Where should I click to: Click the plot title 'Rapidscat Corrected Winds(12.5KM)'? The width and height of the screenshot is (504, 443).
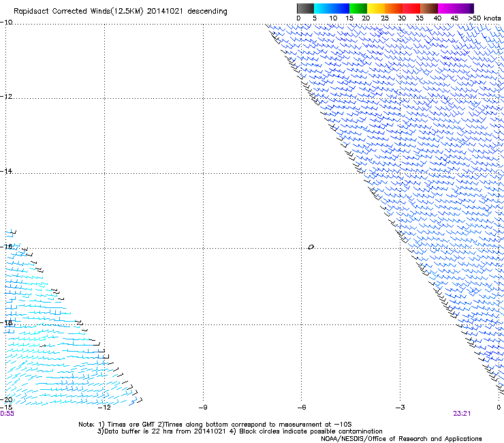[x=78, y=12]
